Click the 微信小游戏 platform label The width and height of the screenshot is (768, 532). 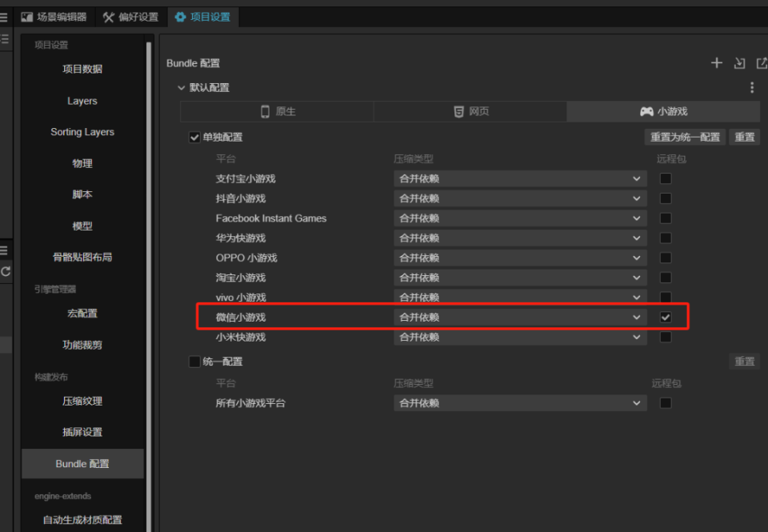pyautogui.click(x=241, y=318)
